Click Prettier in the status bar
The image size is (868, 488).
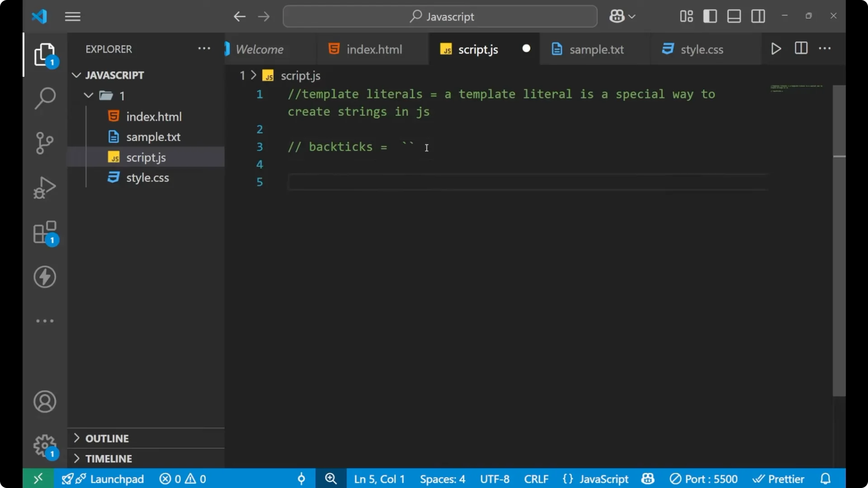point(779,479)
